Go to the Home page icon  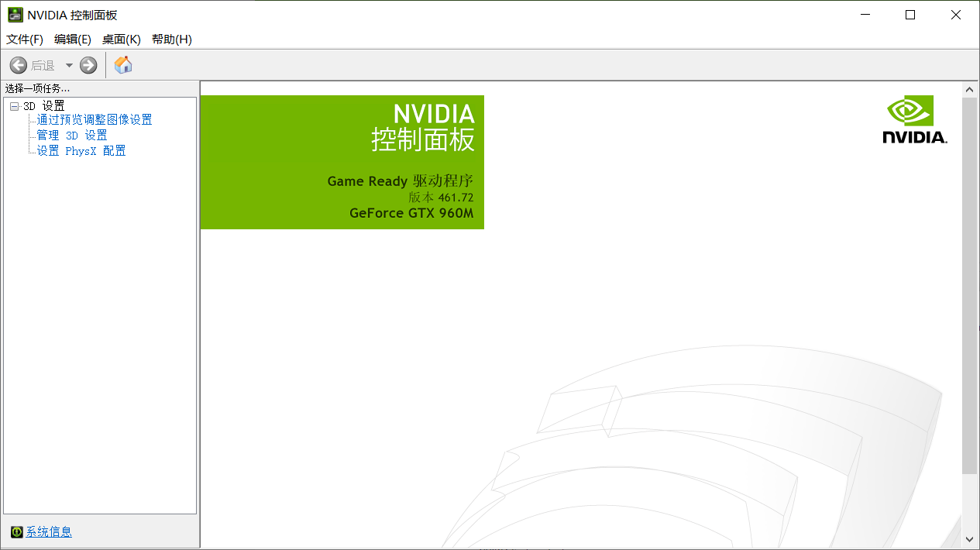[123, 65]
